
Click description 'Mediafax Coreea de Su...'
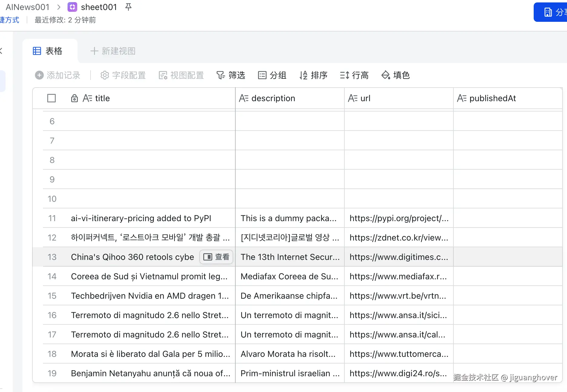tap(290, 276)
